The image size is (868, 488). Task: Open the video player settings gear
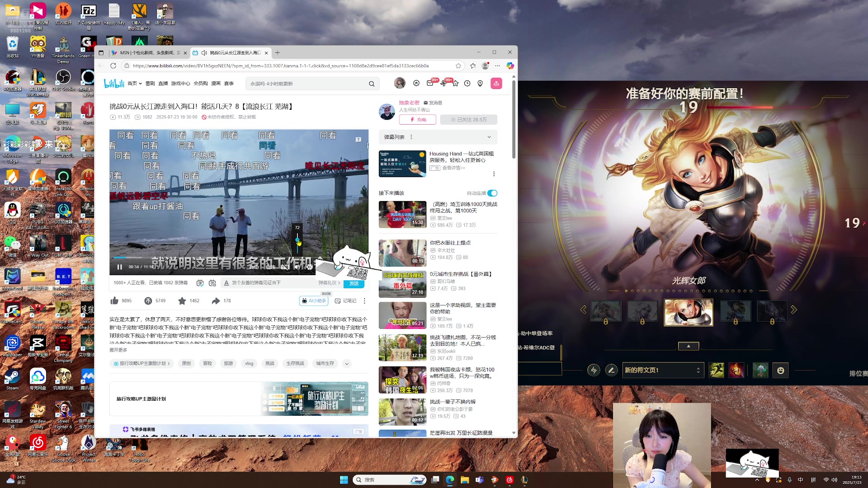(x=309, y=267)
